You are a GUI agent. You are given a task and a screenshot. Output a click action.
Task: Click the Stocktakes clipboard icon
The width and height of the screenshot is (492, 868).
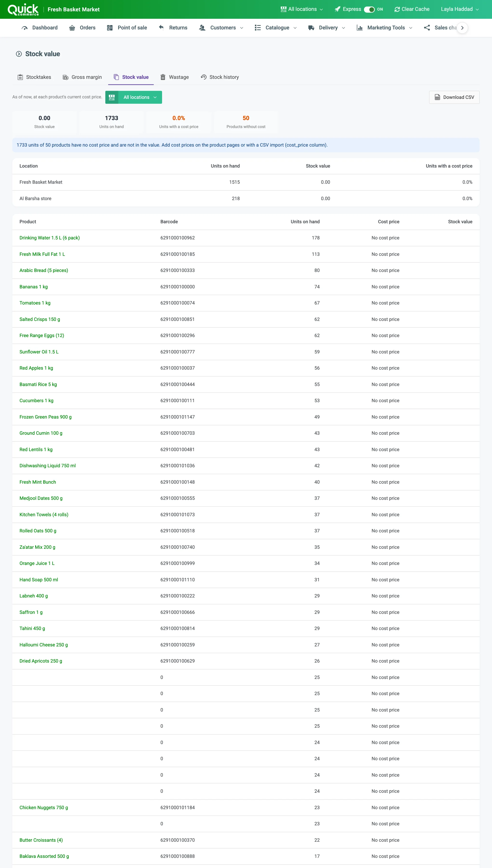tap(20, 77)
